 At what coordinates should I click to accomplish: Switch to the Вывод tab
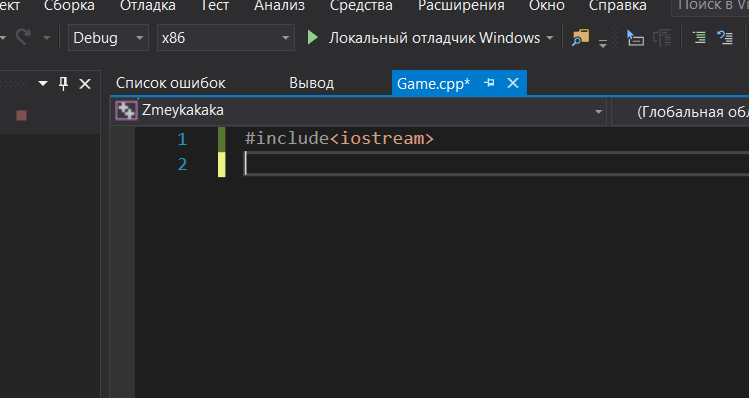click(311, 83)
